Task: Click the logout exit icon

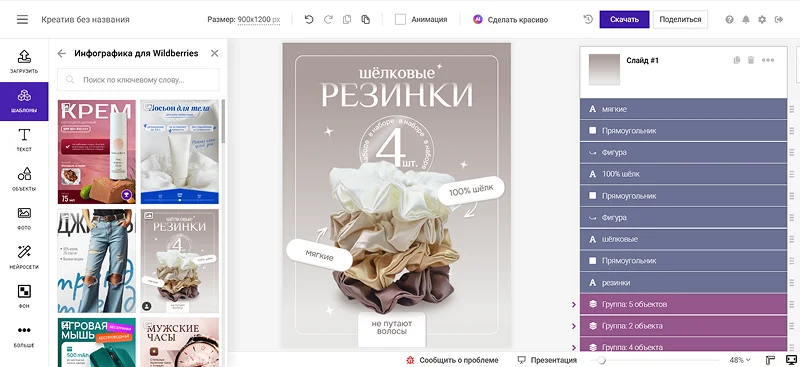Action: tap(779, 19)
